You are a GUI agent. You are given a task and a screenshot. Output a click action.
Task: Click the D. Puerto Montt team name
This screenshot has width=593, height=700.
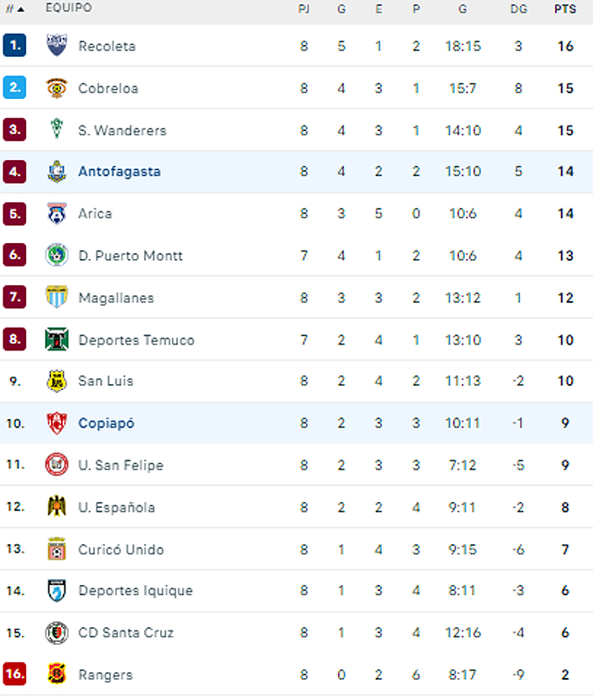[130, 256]
